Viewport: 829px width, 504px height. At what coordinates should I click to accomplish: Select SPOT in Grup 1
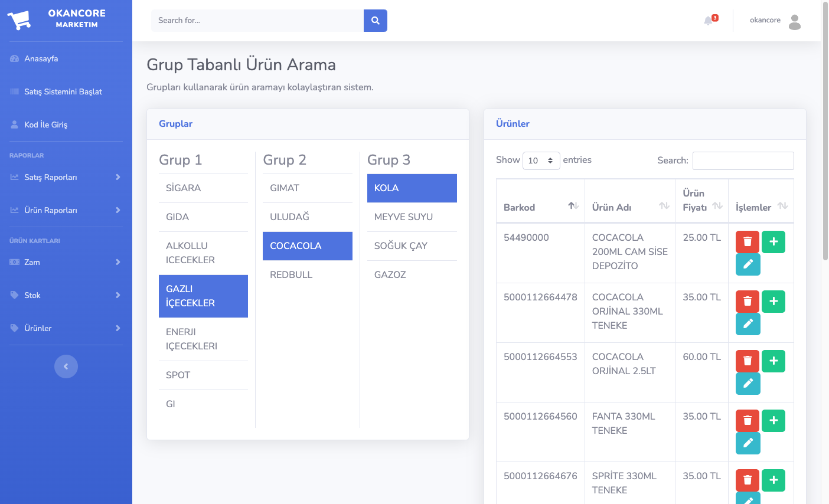[203, 375]
